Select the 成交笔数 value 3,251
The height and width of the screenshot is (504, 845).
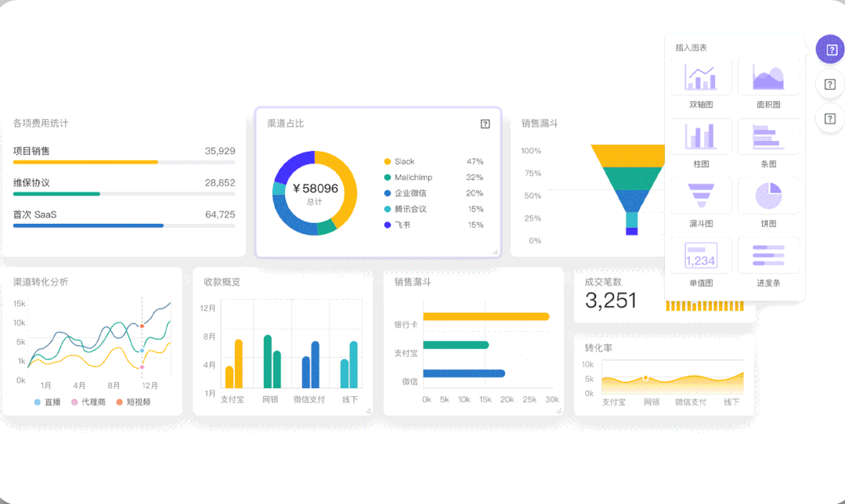coord(611,298)
